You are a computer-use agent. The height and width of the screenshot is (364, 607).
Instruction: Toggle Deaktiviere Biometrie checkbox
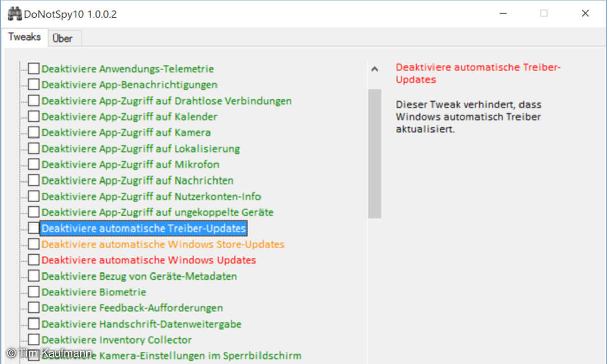33,292
